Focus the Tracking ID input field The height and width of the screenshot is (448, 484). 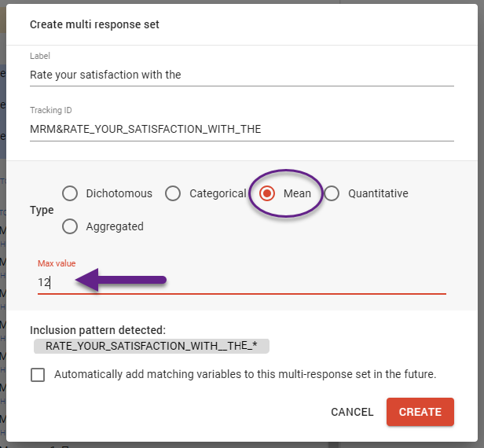[241, 129]
